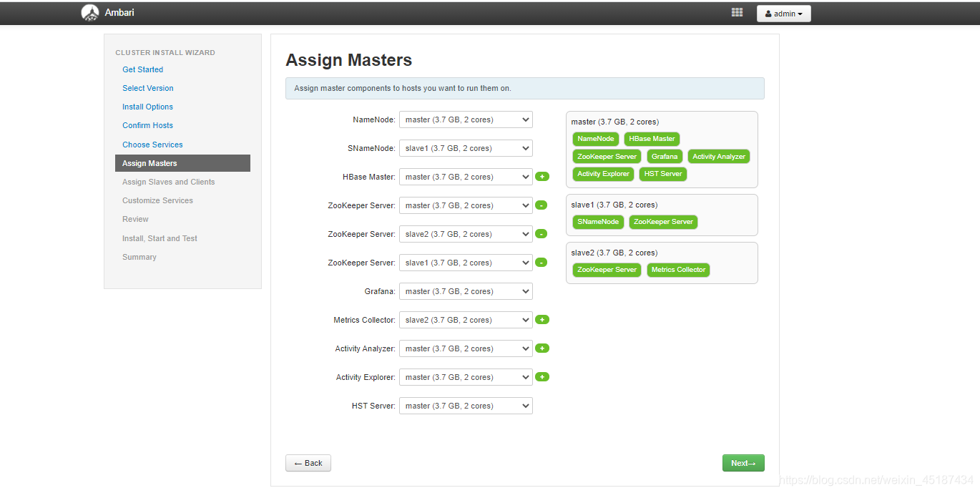Open the Activity Analyzer host dropdown
This screenshot has width=980, height=493.
coord(466,348)
